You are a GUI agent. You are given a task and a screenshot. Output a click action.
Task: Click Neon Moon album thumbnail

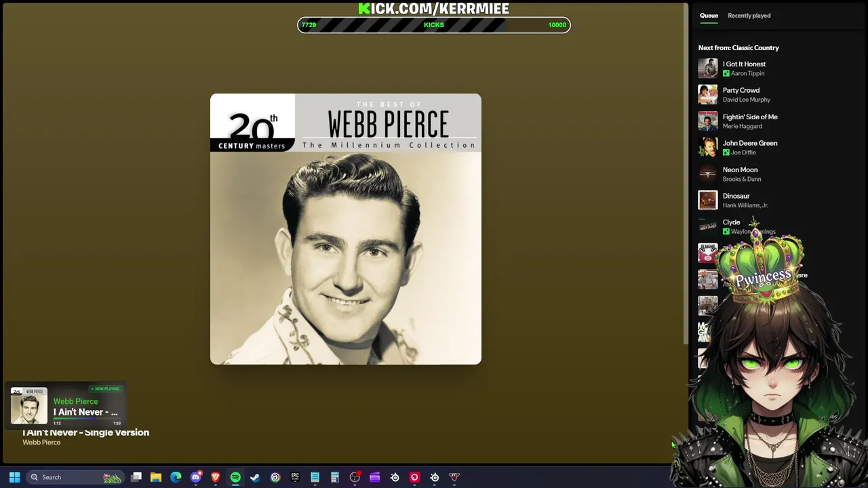pyautogui.click(x=708, y=174)
